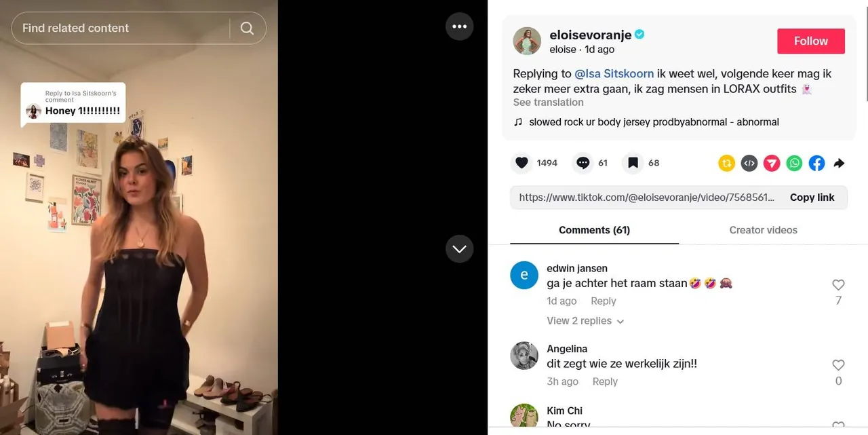This screenshot has height=435, width=868.
Task: Like edwin jansen's comment
Action: 838,285
